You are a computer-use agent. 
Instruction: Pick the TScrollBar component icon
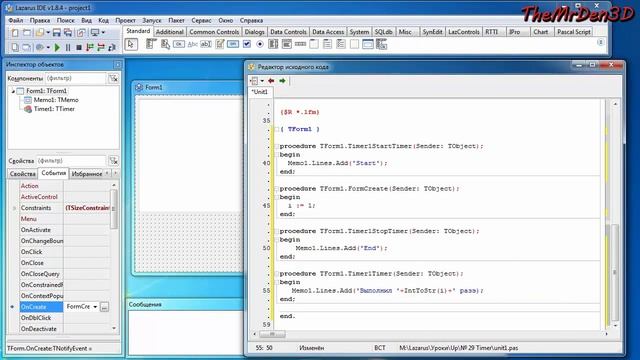(300, 44)
